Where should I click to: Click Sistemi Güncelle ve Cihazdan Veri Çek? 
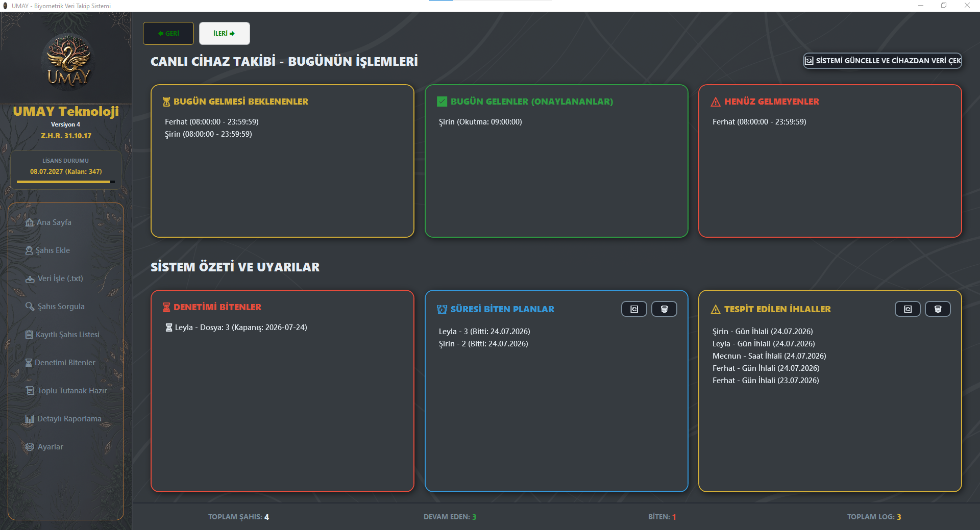click(x=883, y=61)
